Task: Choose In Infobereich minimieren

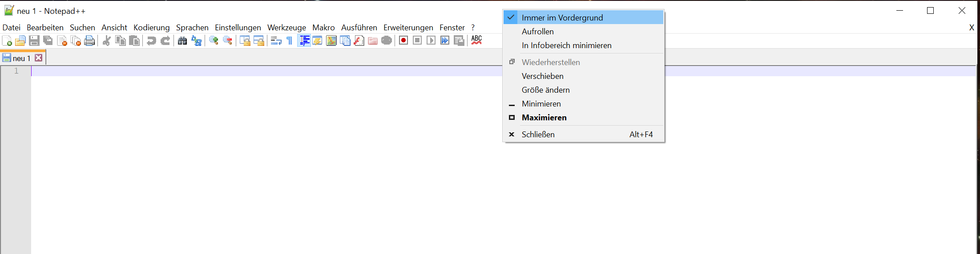Action: tap(566, 45)
